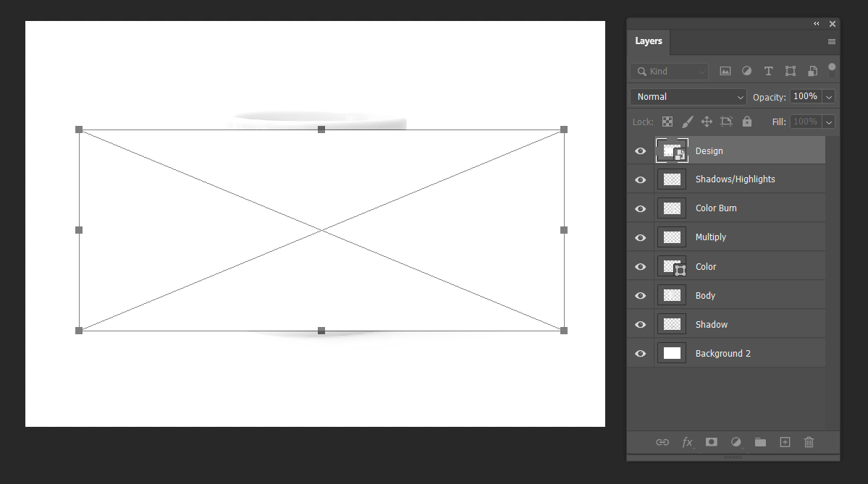Image resolution: width=868 pixels, height=484 pixels.
Task: Click the bottom-left transform handle
Action: (79, 331)
